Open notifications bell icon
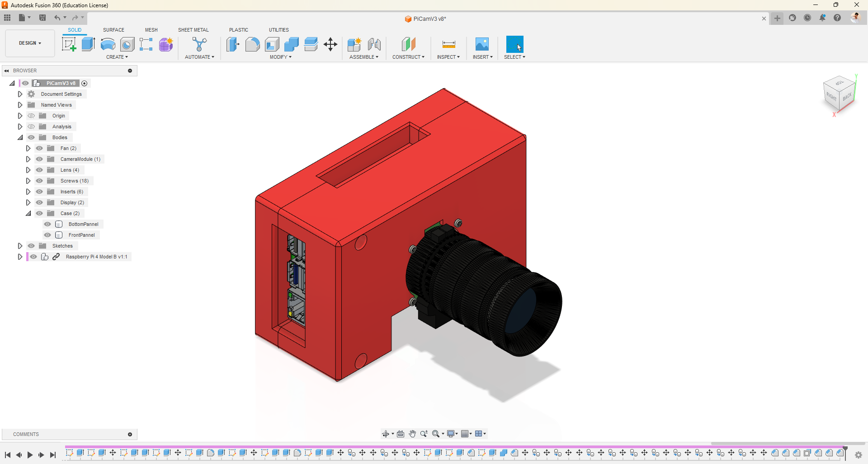Viewport: 868px width, 464px height. pos(822,18)
